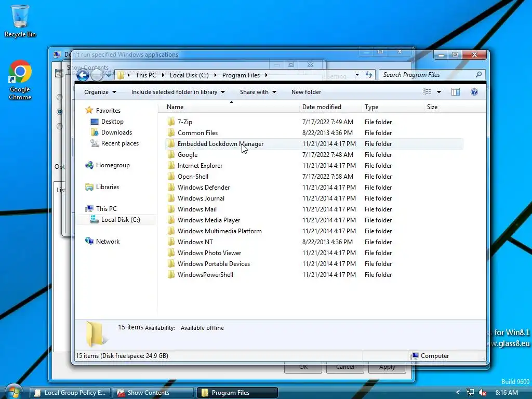Select Favorites in navigation pane

(x=103, y=110)
